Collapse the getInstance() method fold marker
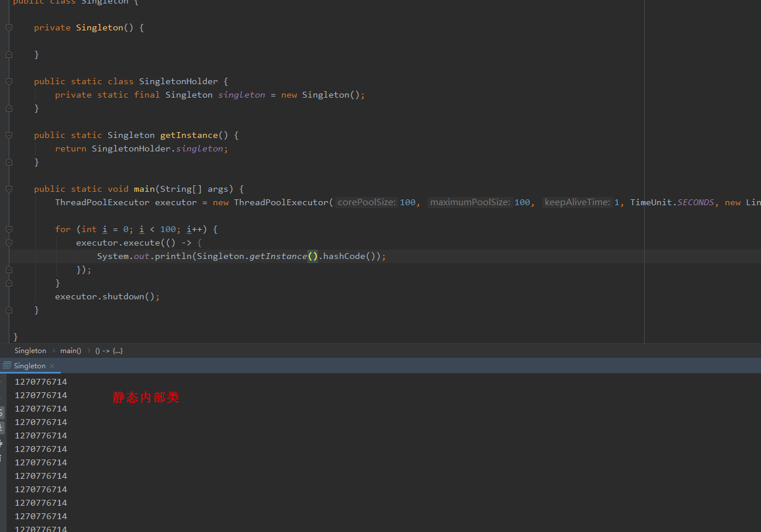Viewport: 761px width, 532px height. (9, 135)
